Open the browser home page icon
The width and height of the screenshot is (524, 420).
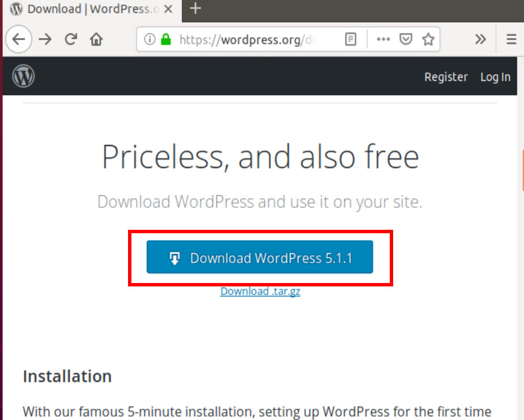pos(96,39)
